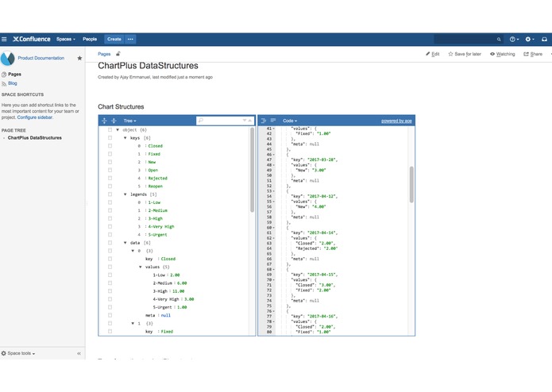
Task: Collapse data item 1 node
Action: (x=133, y=324)
